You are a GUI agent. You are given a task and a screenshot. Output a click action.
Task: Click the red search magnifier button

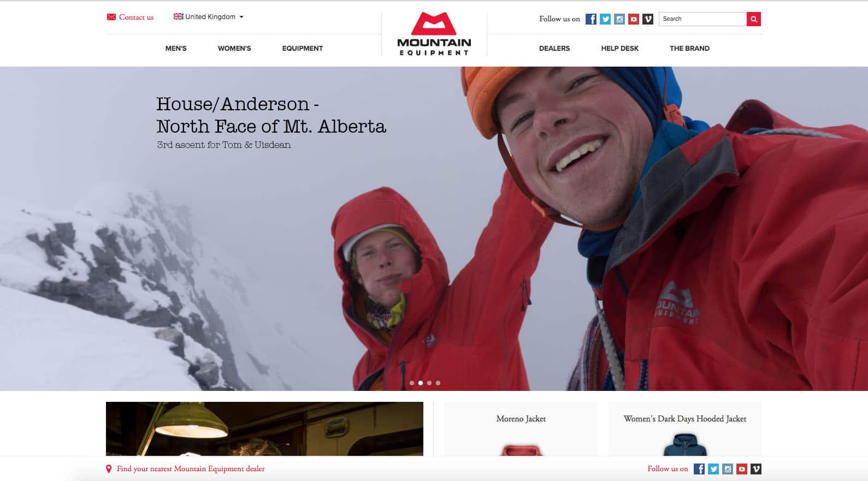click(754, 19)
